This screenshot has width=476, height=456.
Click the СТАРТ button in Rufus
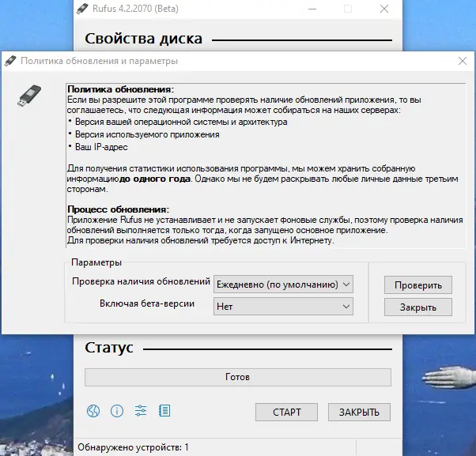coord(286,412)
